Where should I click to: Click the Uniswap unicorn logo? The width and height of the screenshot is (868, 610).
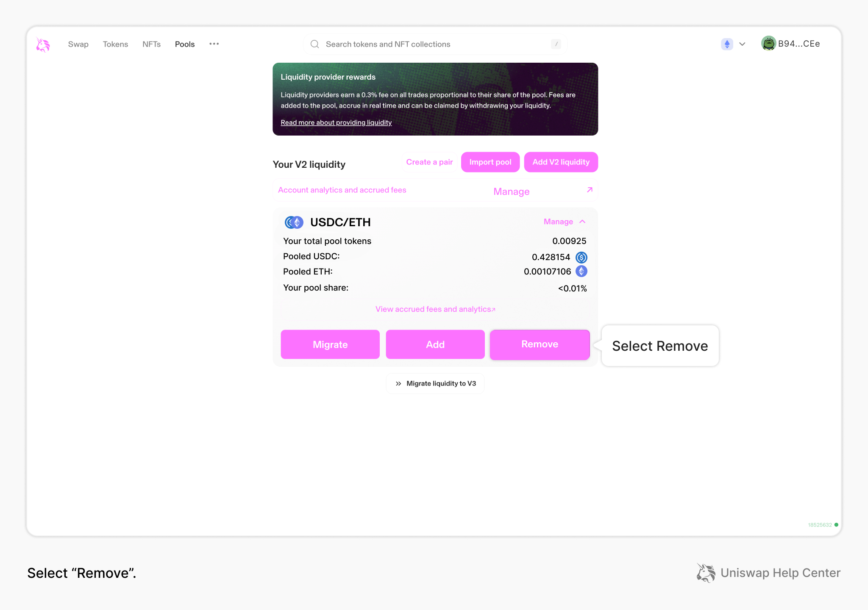pos(43,44)
